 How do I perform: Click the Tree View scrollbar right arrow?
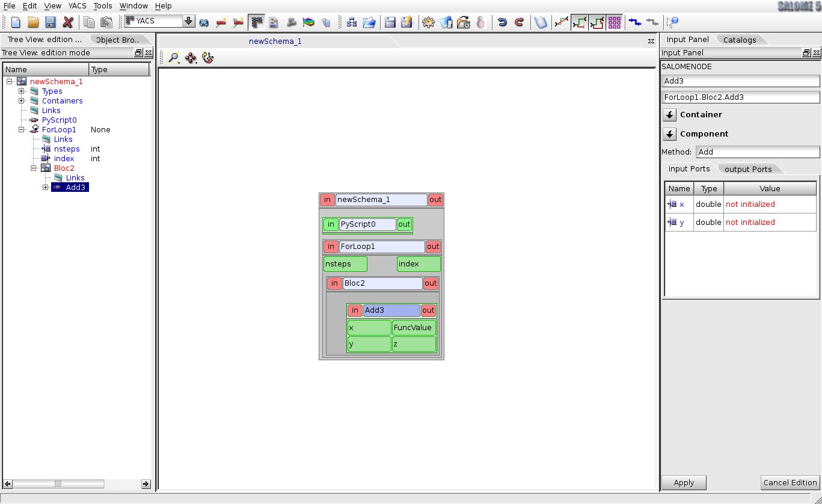click(146, 484)
